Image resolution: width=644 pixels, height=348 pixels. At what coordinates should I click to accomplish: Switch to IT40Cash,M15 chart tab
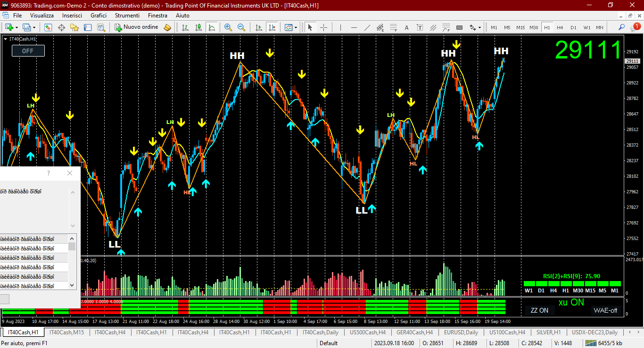tap(66, 332)
